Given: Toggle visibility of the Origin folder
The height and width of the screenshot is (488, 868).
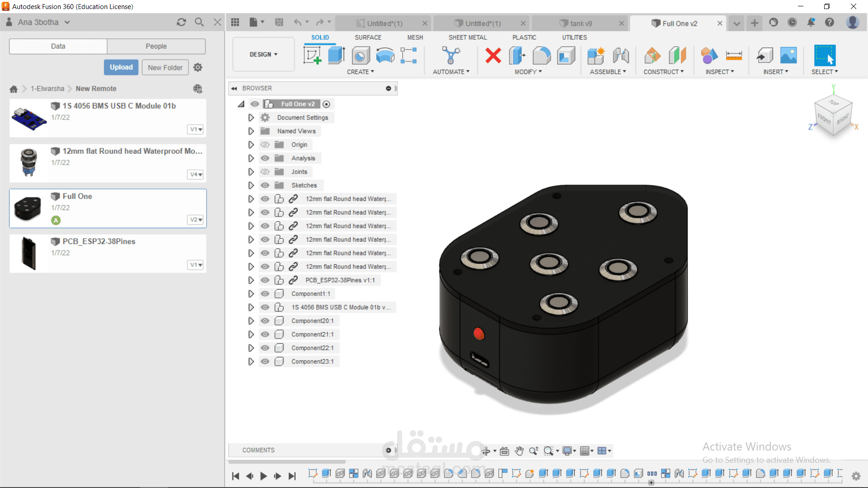Looking at the screenshot, I should (265, 145).
